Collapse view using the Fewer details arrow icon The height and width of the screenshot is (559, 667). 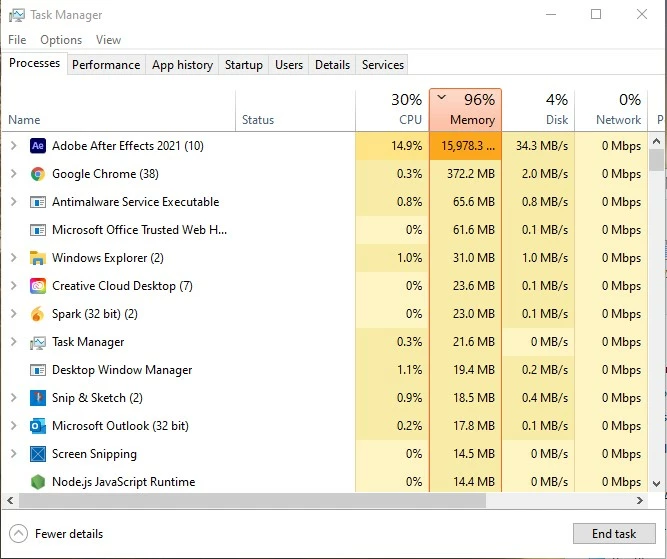18,533
